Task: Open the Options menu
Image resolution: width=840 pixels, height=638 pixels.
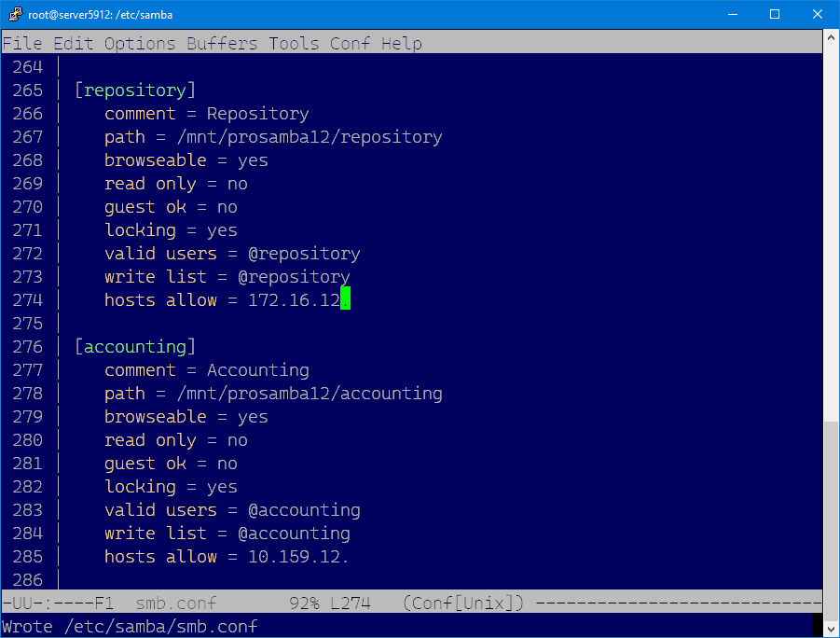Action: tap(140, 44)
